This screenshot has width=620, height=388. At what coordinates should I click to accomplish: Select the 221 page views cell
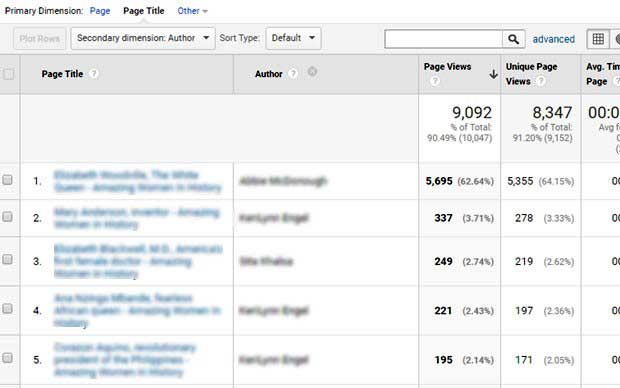(x=443, y=310)
